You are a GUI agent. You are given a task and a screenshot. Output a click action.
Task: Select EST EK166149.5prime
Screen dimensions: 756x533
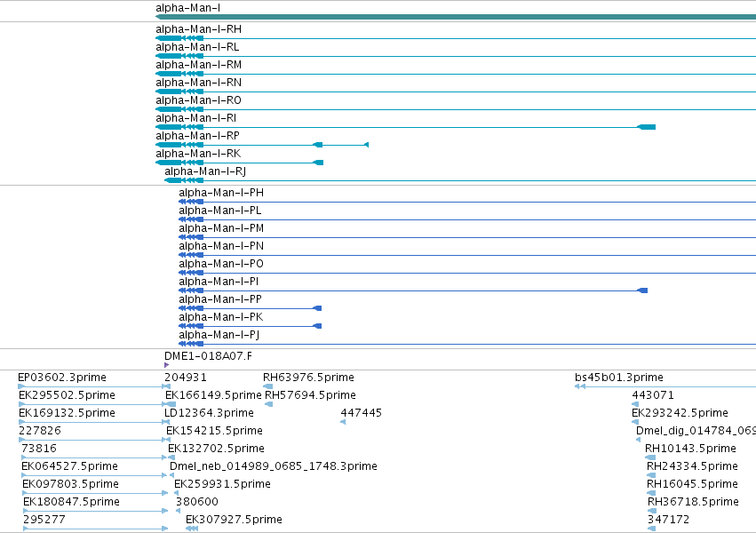(x=213, y=395)
